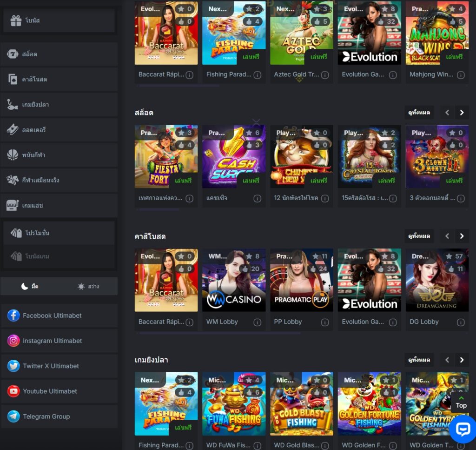
Task: Switch to dark mode (มืด)
Action: (x=30, y=287)
